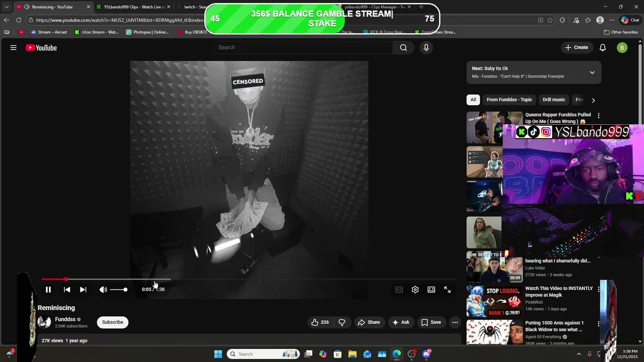644x362 pixels.
Task: Expand the Next: Baby Its Ok playlist panel
Action: pos(592,72)
